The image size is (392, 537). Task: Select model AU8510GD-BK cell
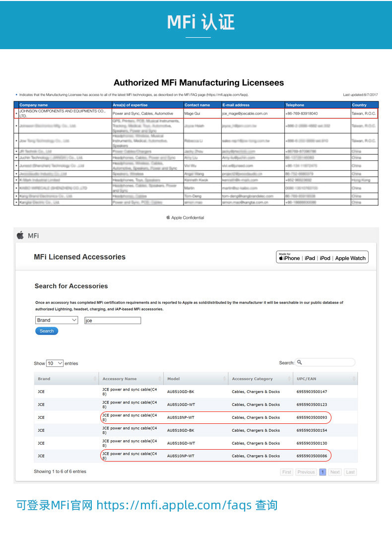click(181, 392)
